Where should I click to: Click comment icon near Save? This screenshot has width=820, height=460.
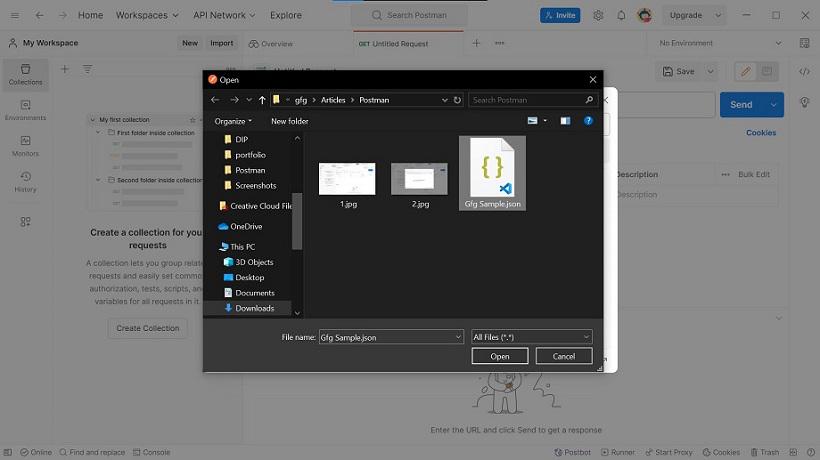pyautogui.click(x=767, y=72)
